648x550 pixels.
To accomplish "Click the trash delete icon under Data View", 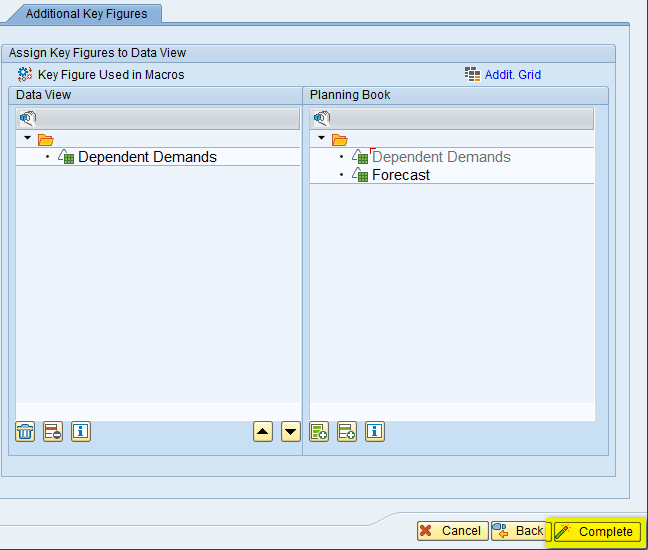I will pyautogui.click(x=25, y=432).
